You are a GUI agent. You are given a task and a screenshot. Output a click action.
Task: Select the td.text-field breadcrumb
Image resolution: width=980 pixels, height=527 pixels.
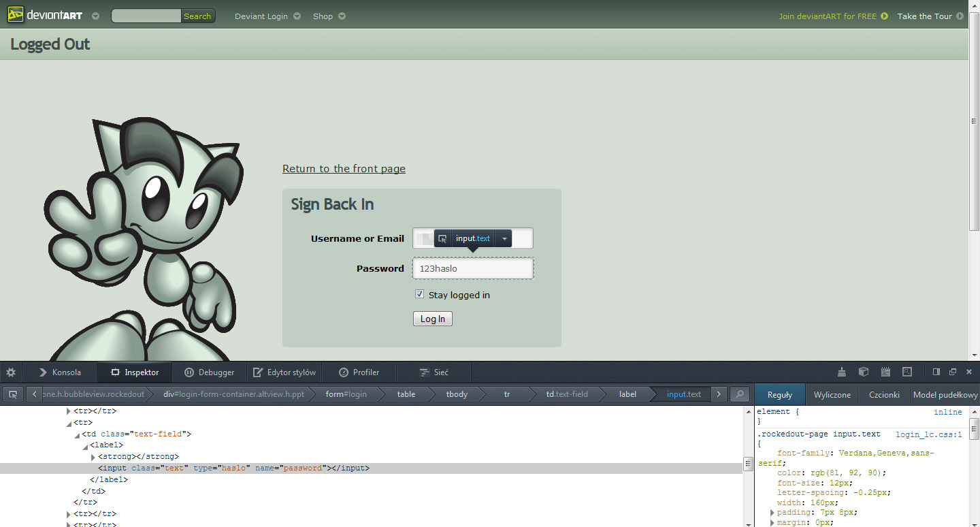coord(567,394)
